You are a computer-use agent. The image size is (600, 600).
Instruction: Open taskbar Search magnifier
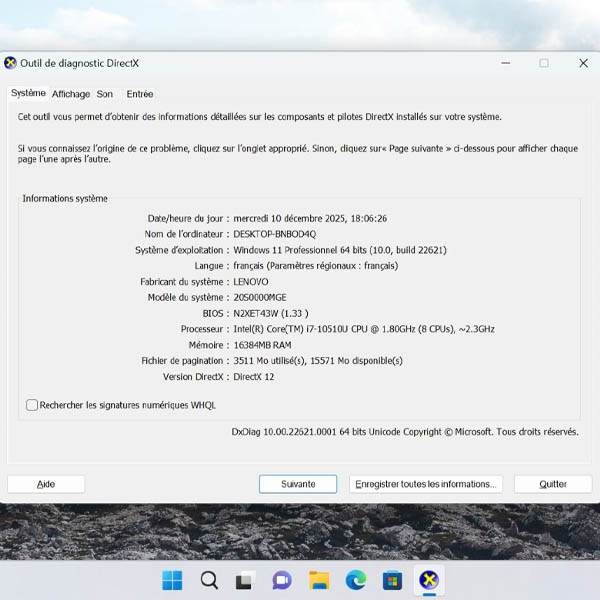pos(209,580)
